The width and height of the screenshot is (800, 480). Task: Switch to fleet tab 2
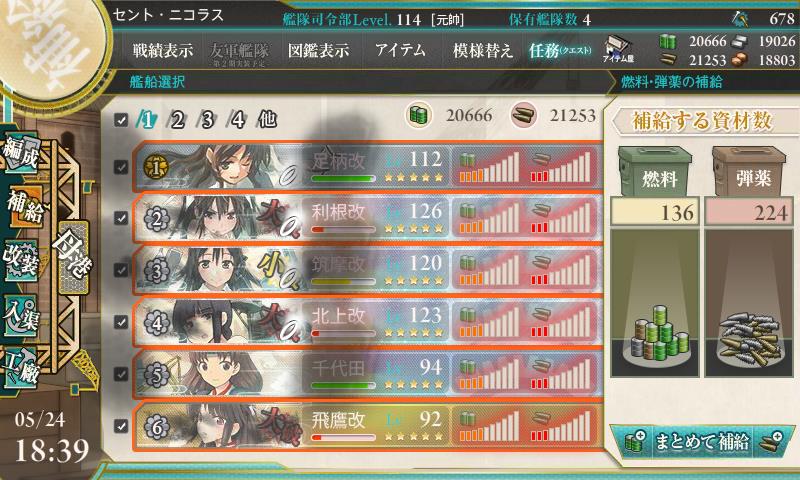[177, 120]
